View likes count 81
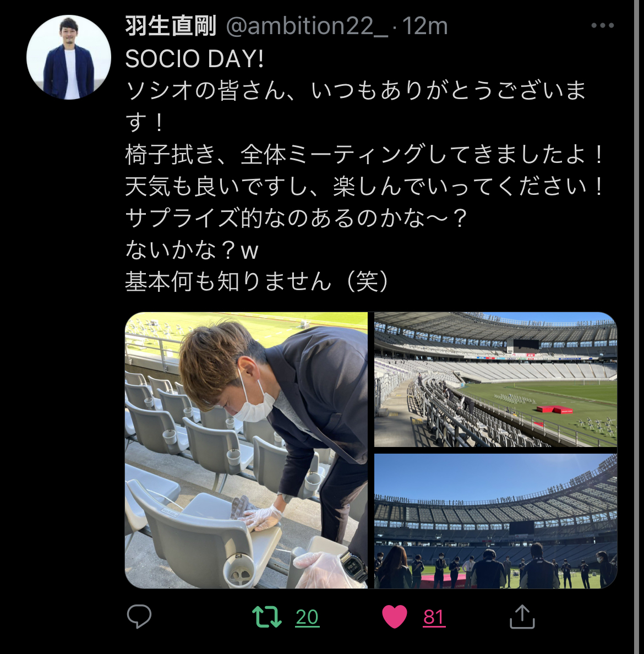This screenshot has height=654, width=644. point(433,617)
